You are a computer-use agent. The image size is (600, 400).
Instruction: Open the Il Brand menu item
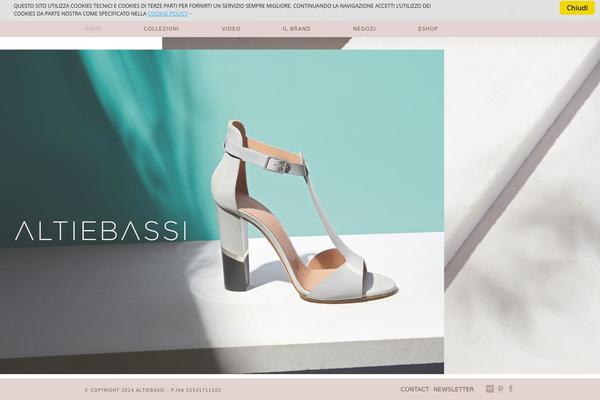[297, 29]
